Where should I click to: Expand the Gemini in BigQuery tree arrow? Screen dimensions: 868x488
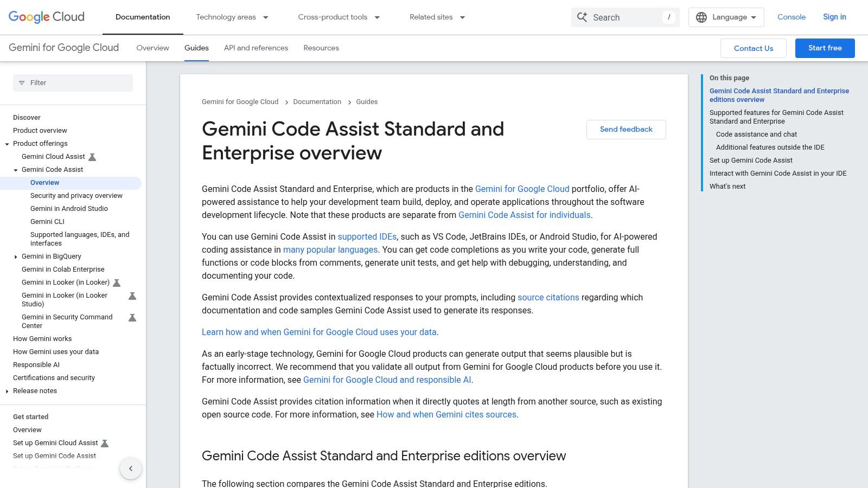tap(16, 256)
